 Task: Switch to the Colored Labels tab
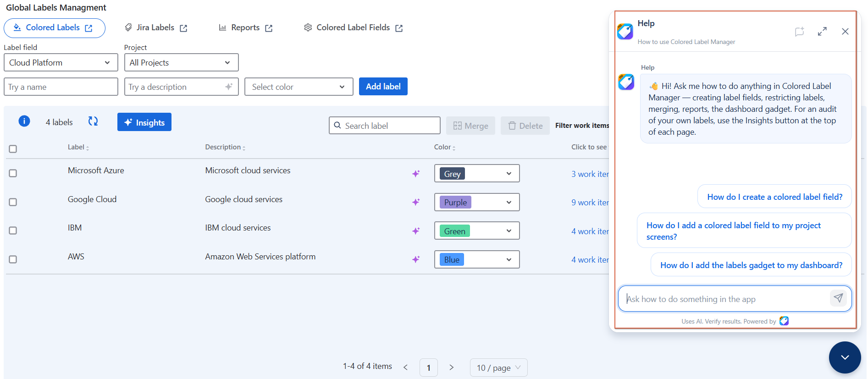(x=55, y=28)
